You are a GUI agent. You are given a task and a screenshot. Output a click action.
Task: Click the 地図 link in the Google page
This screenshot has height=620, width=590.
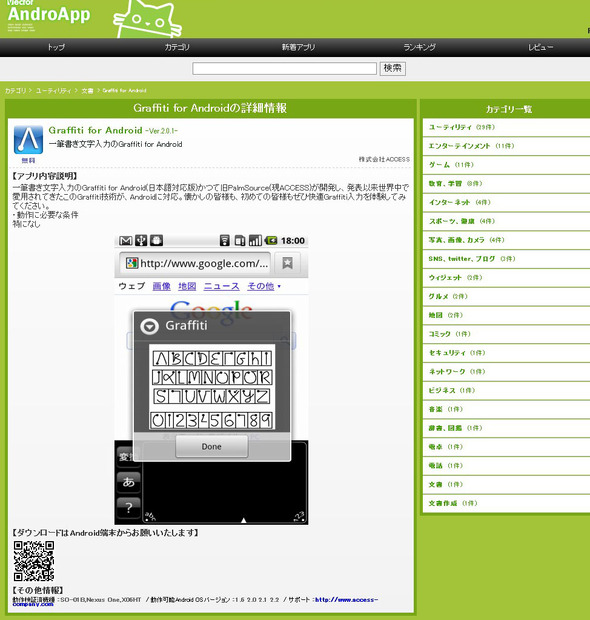coord(187,286)
